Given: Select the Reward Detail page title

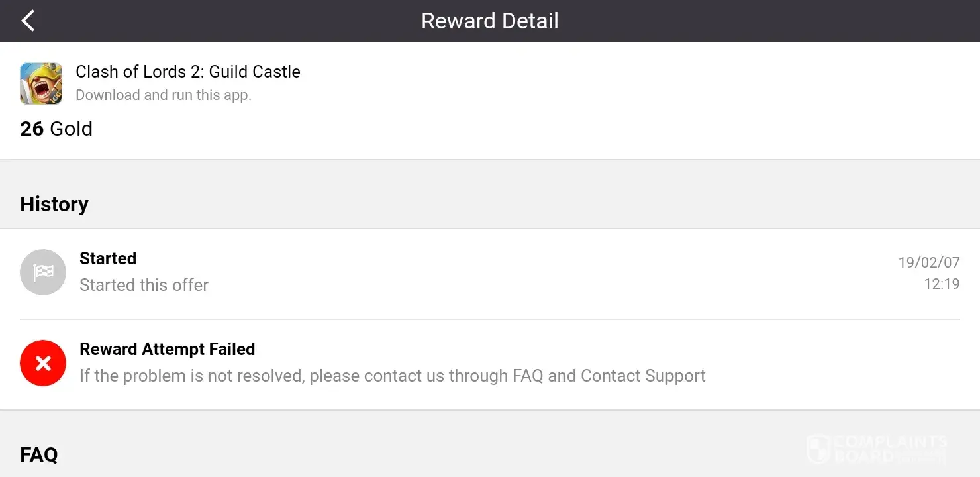Looking at the screenshot, I should point(490,21).
